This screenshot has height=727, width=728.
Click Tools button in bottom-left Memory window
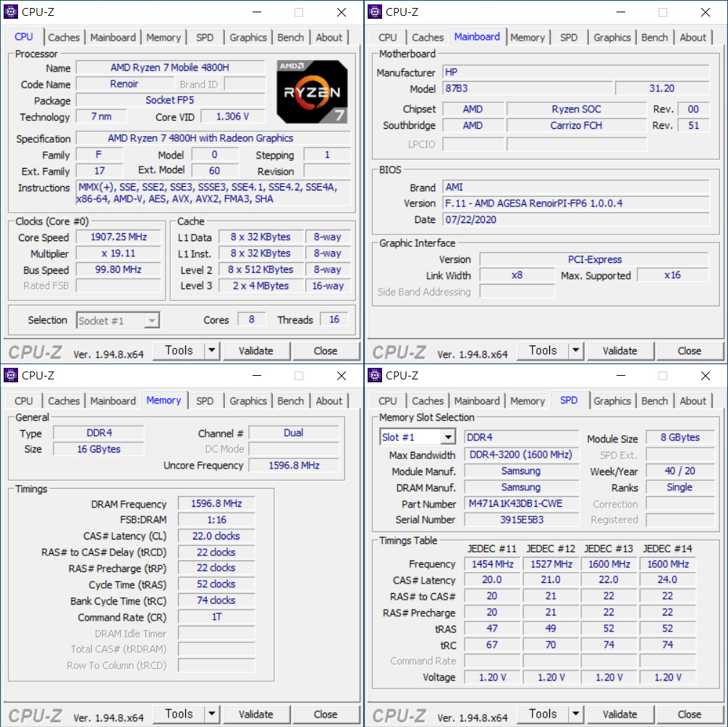tap(179, 713)
